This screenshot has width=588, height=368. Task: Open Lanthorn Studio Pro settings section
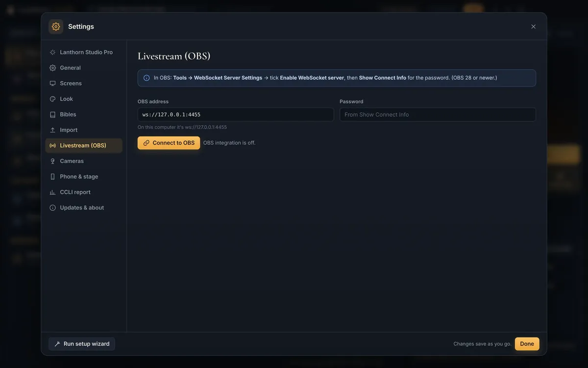(x=84, y=52)
